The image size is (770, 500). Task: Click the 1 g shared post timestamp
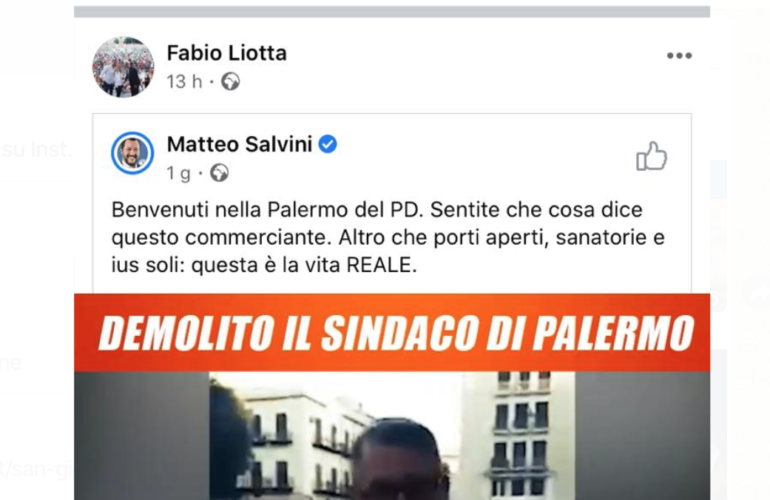(178, 173)
